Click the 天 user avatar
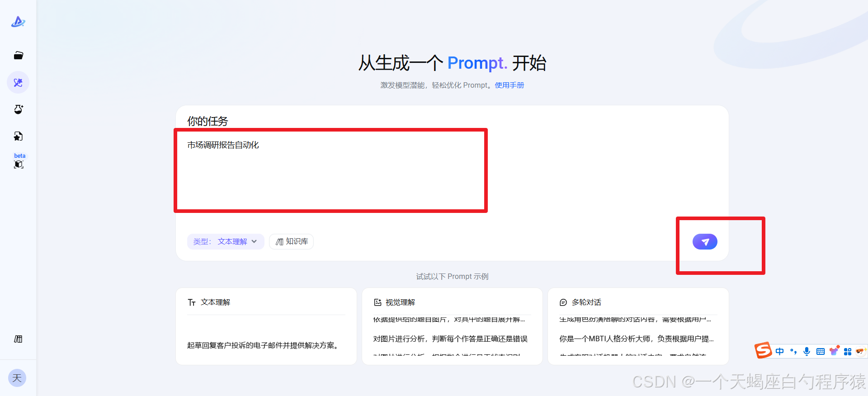868x396 pixels. (x=17, y=378)
